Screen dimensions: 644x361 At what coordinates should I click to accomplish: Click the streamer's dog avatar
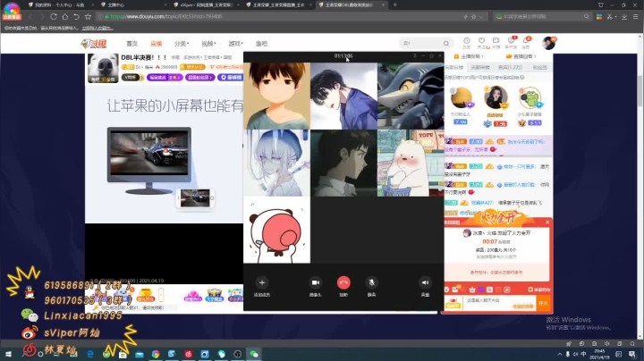[103, 68]
